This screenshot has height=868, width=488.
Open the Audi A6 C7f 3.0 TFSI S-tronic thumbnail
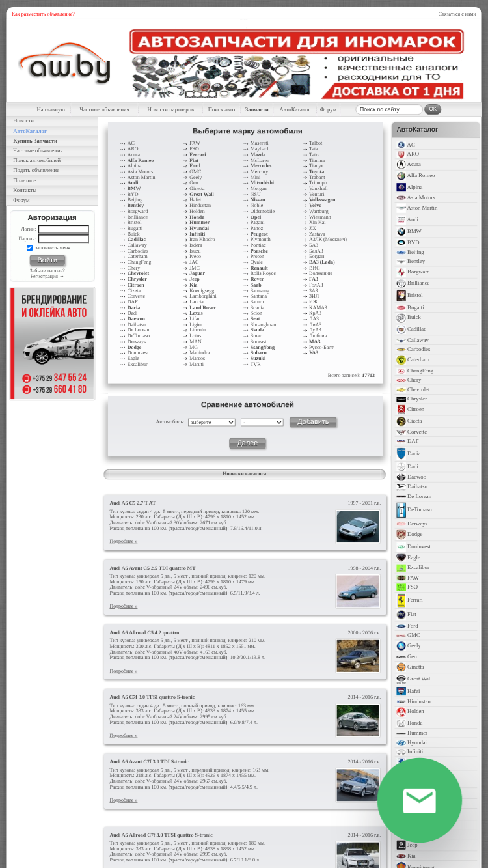pyautogui.click(x=358, y=720)
